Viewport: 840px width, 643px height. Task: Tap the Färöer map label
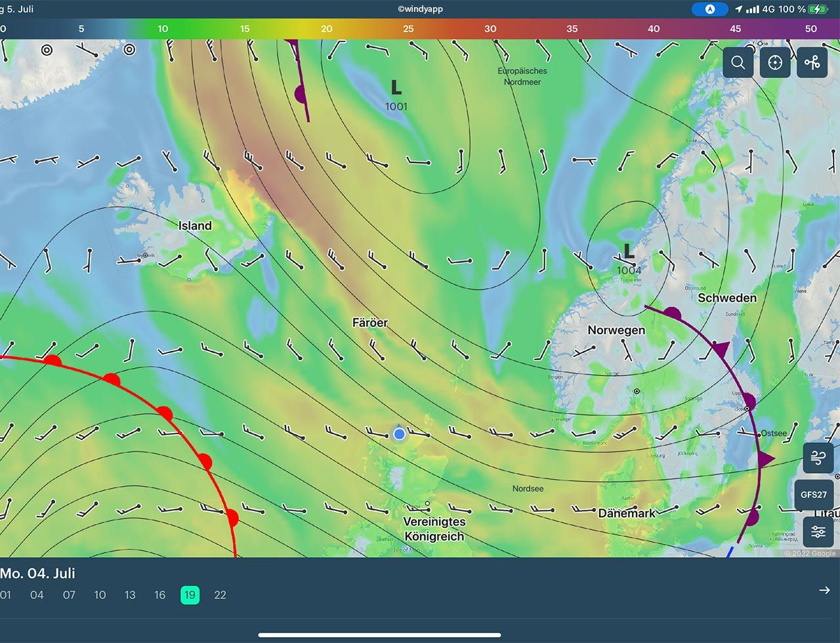click(370, 323)
